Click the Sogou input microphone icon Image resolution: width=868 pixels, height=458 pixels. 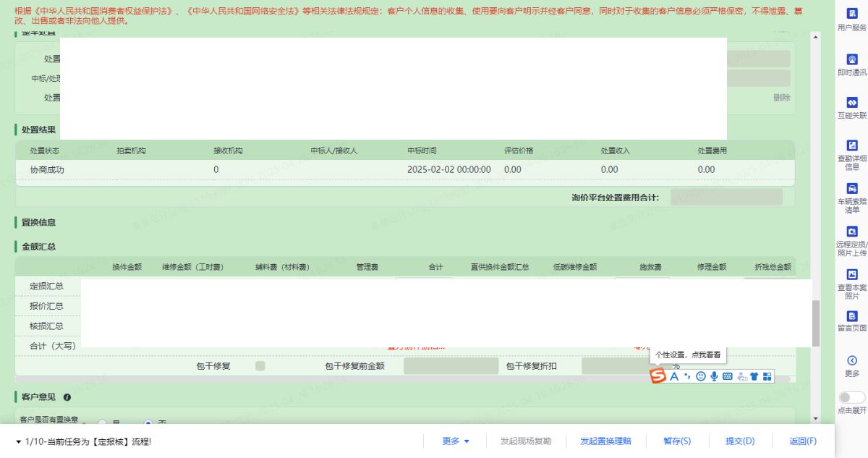coord(714,376)
